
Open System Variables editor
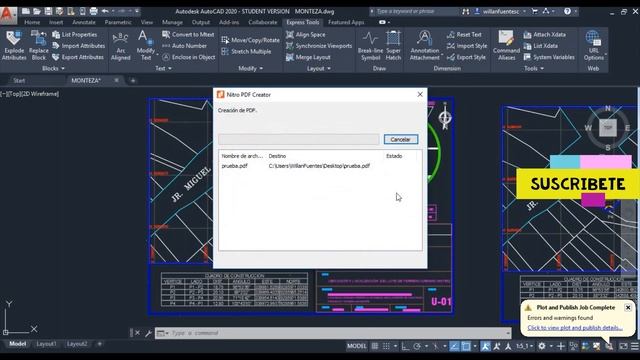[x=549, y=57]
